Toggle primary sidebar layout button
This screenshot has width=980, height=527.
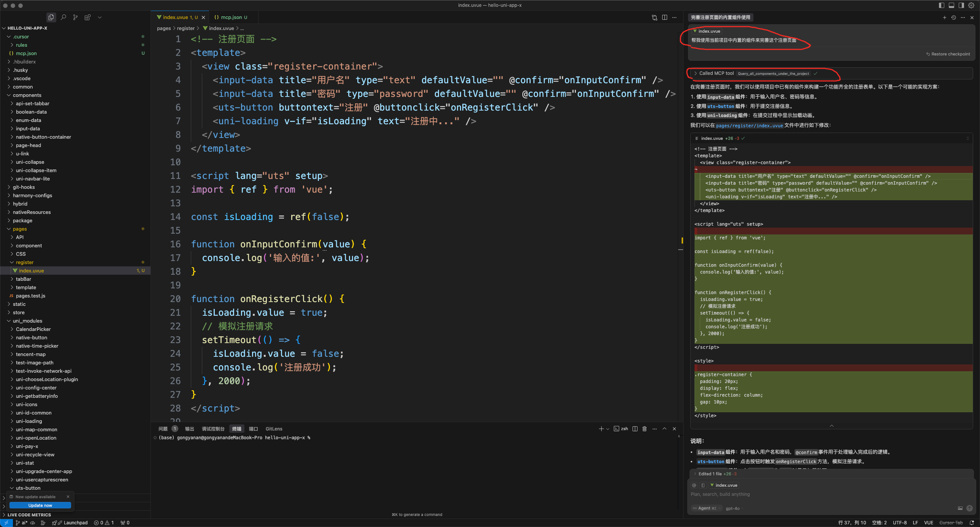(x=942, y=5)
